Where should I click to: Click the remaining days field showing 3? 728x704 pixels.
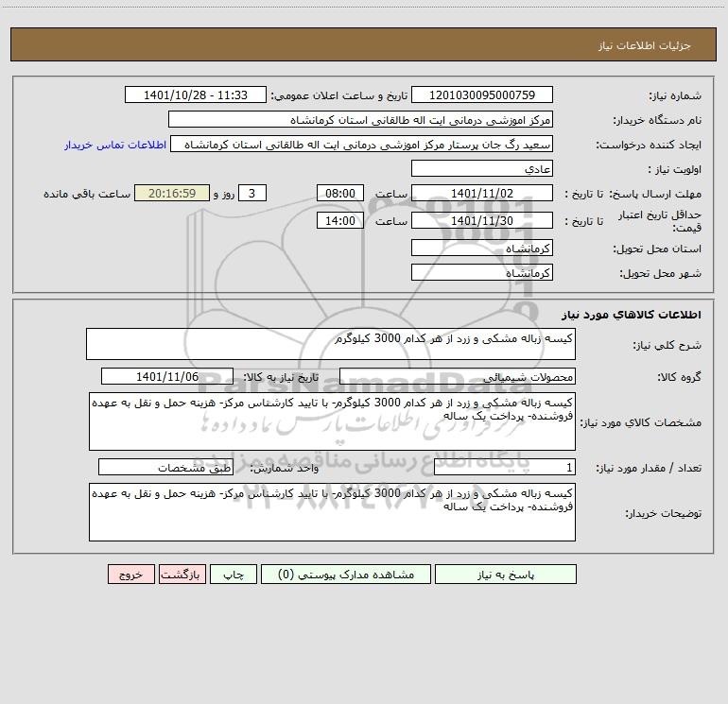252,193
